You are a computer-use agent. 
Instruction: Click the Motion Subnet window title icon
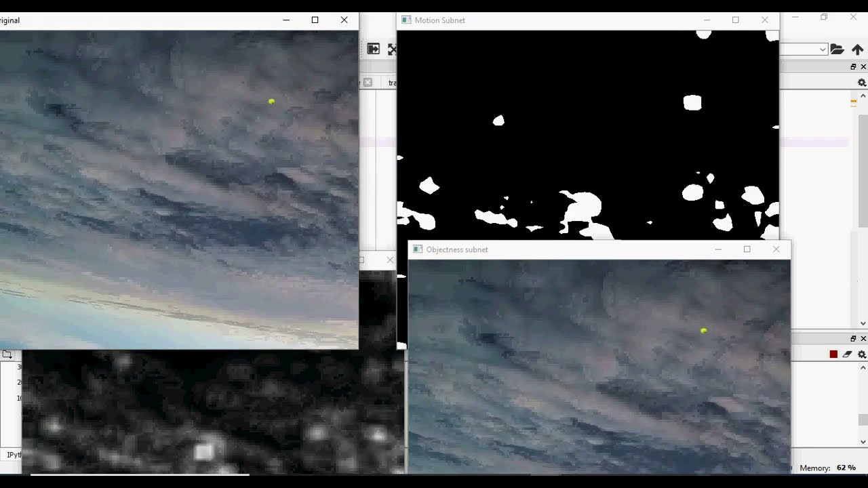(406, 20)
